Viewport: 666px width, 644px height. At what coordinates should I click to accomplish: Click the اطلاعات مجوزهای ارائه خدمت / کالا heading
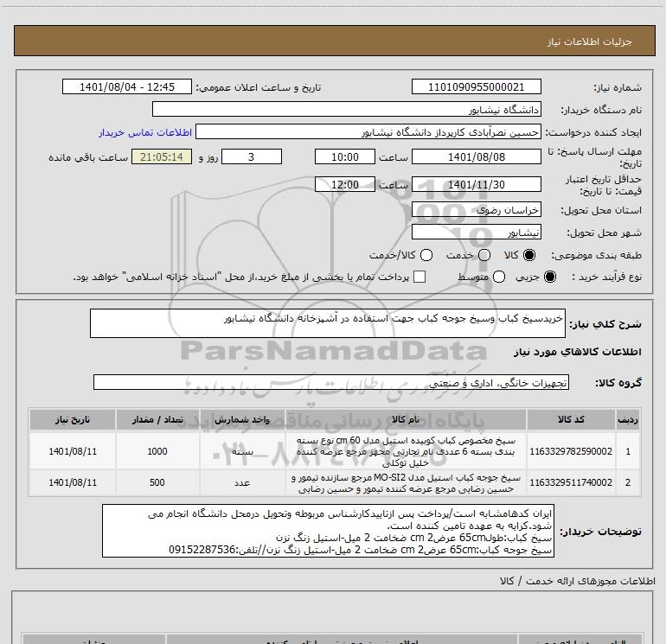(x=577, y=581)
